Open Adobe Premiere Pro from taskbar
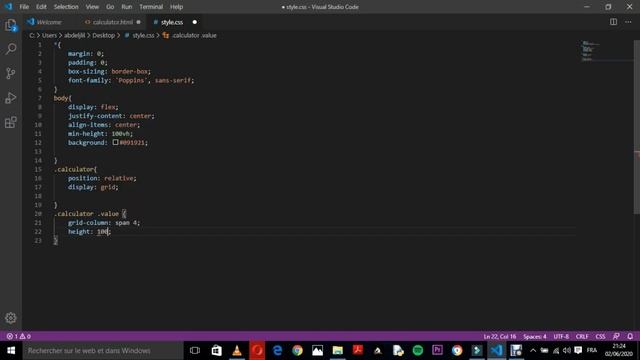640x360 pixels. pyautogui.click(x=437, y=351)
